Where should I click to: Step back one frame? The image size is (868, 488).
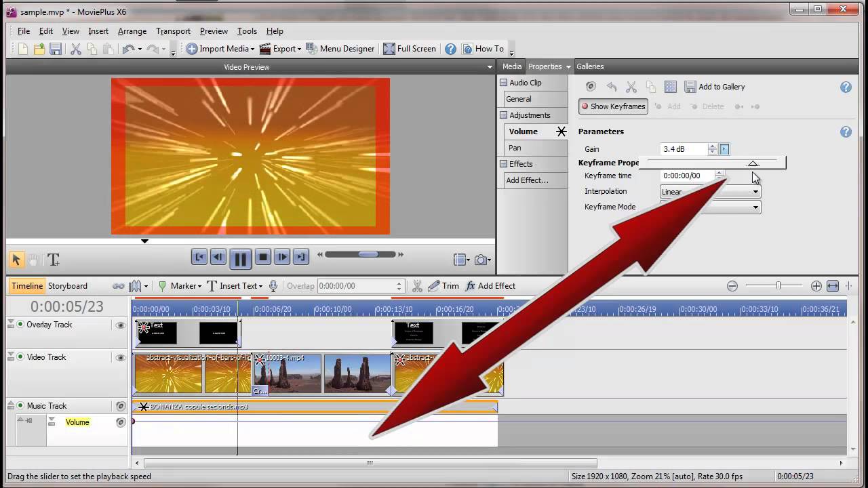[218, 257]
